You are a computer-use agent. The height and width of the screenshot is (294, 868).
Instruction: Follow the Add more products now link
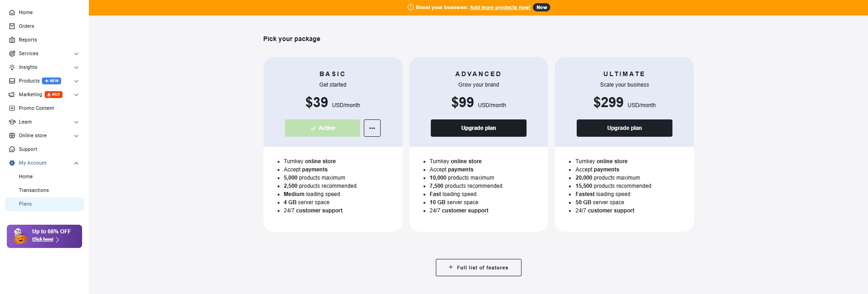(500, 7)
